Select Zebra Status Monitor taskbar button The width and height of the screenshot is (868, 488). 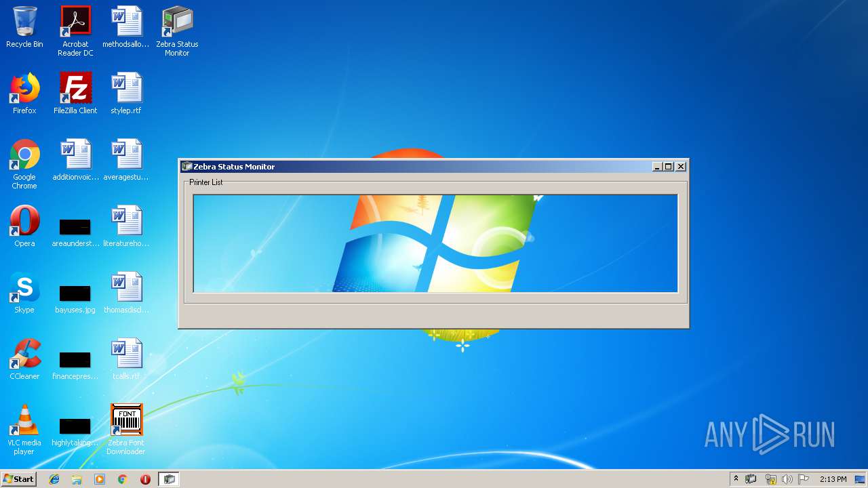pyautogui.click(x=170, y=479)
